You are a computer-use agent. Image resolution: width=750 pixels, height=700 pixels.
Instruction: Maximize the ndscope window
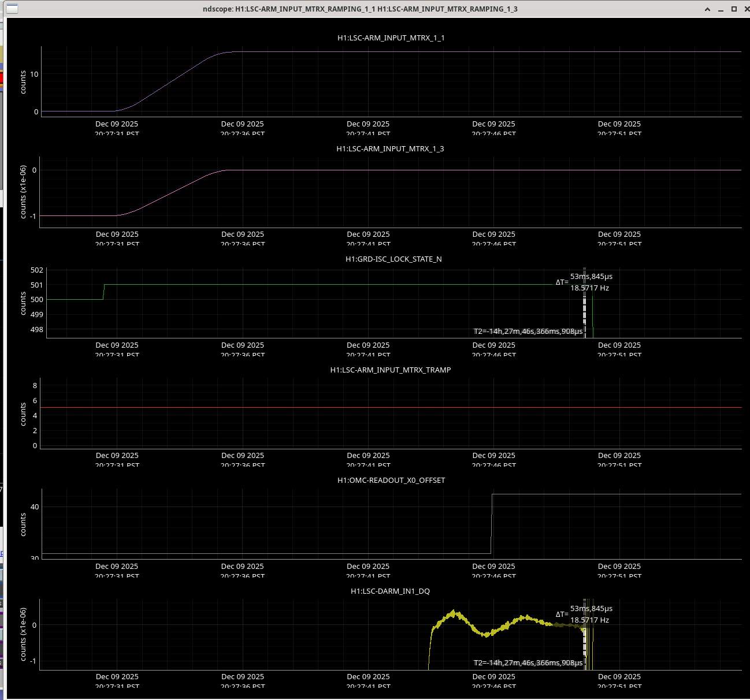coord(734,9)
